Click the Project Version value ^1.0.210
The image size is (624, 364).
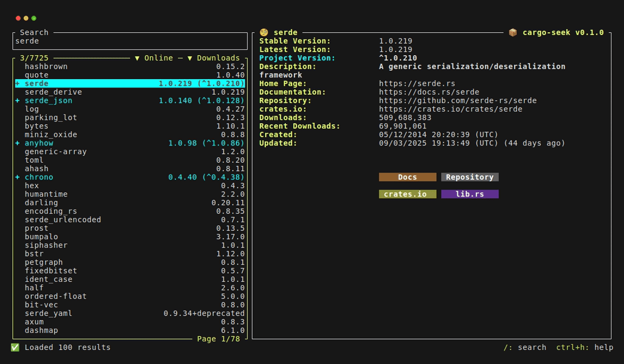point(398,58)
